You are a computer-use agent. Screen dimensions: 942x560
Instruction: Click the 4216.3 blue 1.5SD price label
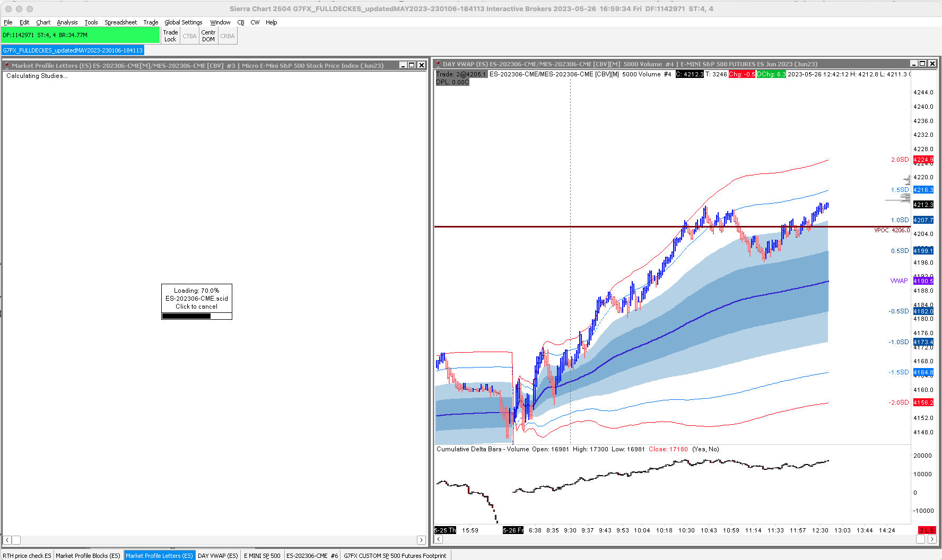click(923, 190)
